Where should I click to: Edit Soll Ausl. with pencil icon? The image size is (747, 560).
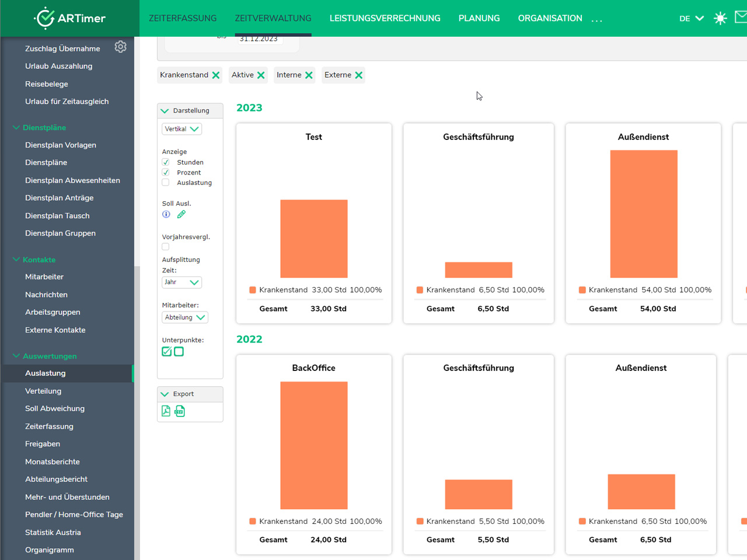181,214
